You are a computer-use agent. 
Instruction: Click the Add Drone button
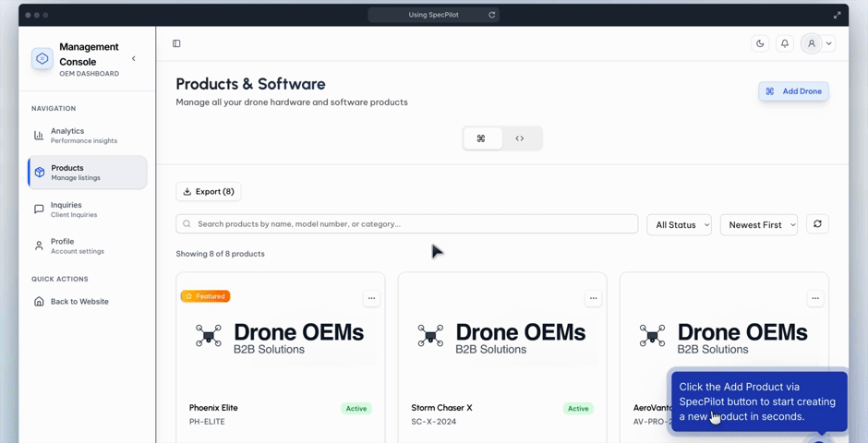[x=793, y=91]
